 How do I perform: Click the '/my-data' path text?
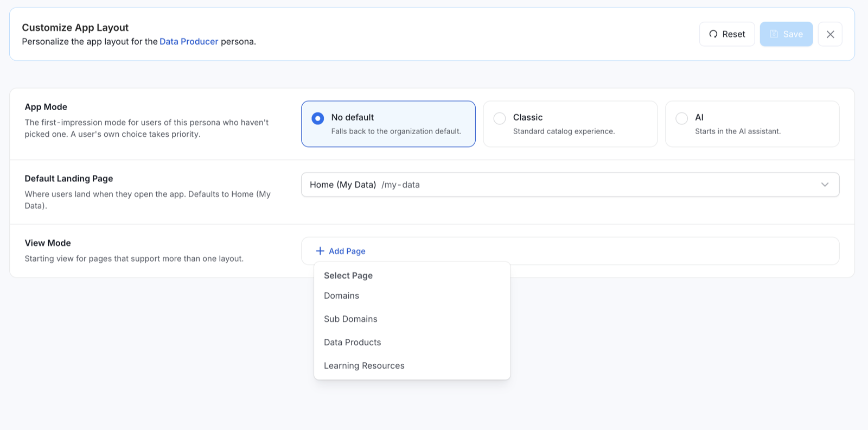point(400,185)
